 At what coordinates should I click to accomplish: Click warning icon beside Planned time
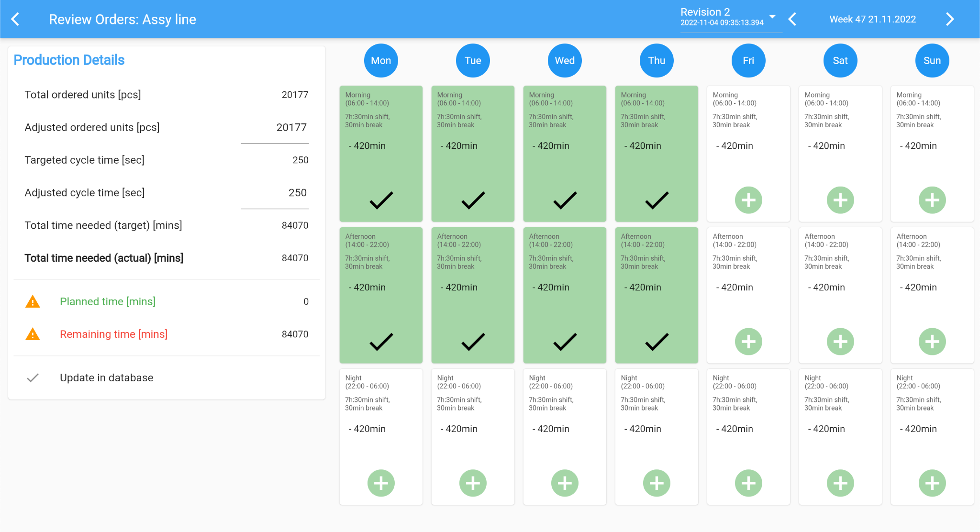(33, 302)
